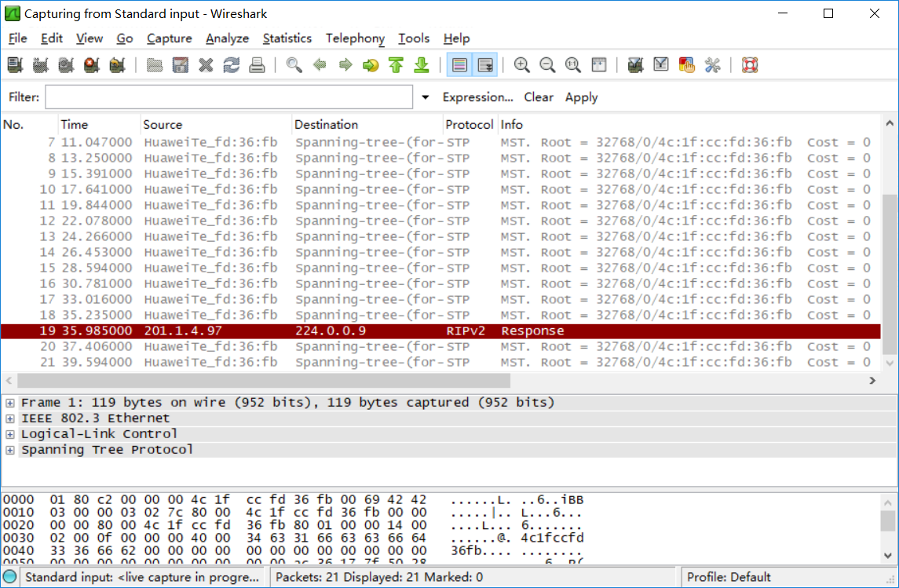This screenshot has height=588, width=899.
Task: Edit display filters from the toolbar
Action: pos(661,64)
